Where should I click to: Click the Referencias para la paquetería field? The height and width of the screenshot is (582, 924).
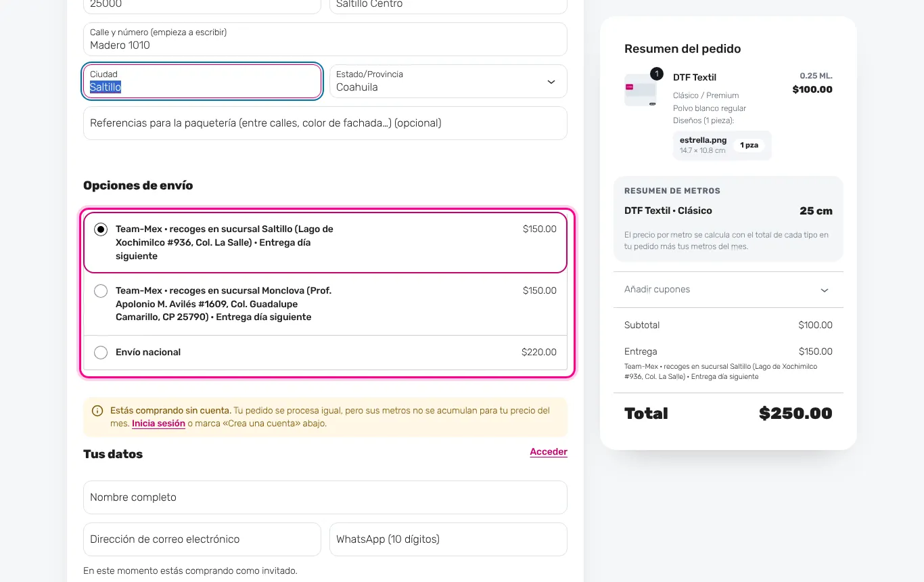(325, 123)
